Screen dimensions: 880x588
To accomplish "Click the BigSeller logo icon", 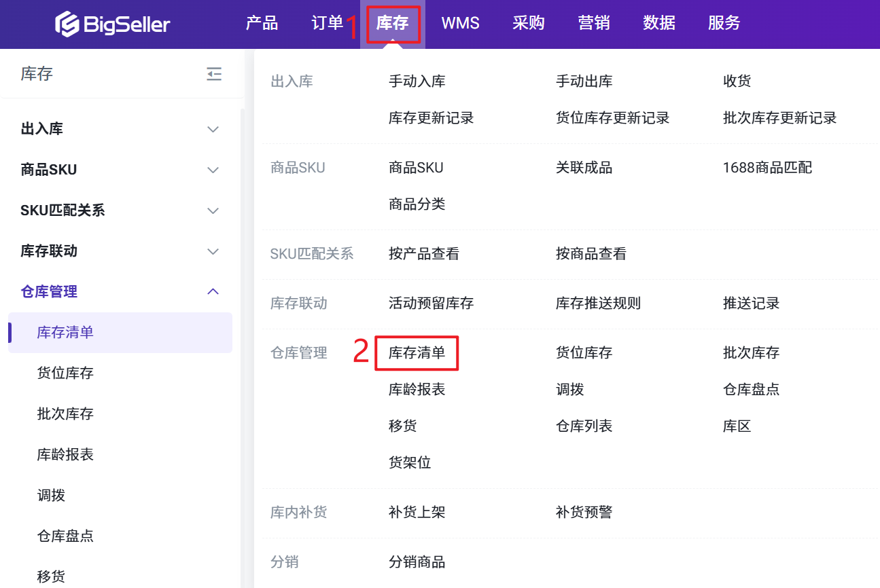I will [x=67, y=24].
